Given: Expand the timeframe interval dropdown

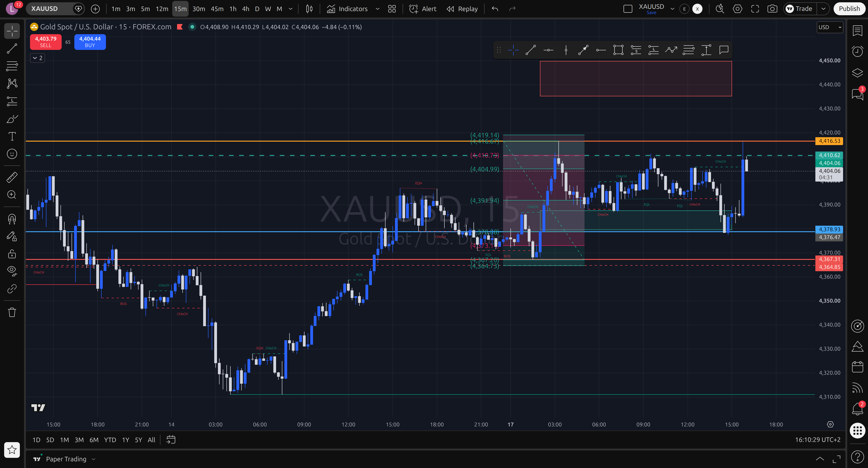Looking at the screenshot, I should coord(290,9).
